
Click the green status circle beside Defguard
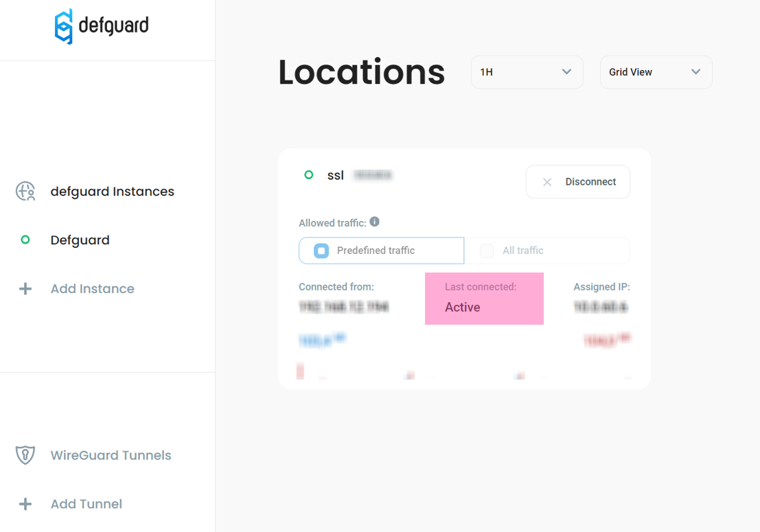(25, 240)
